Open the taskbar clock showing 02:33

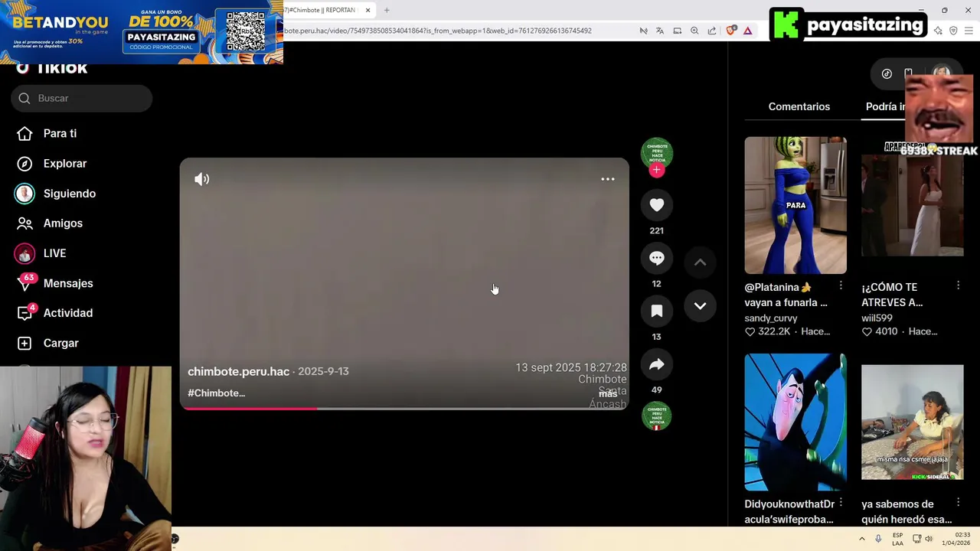(956, 539)
